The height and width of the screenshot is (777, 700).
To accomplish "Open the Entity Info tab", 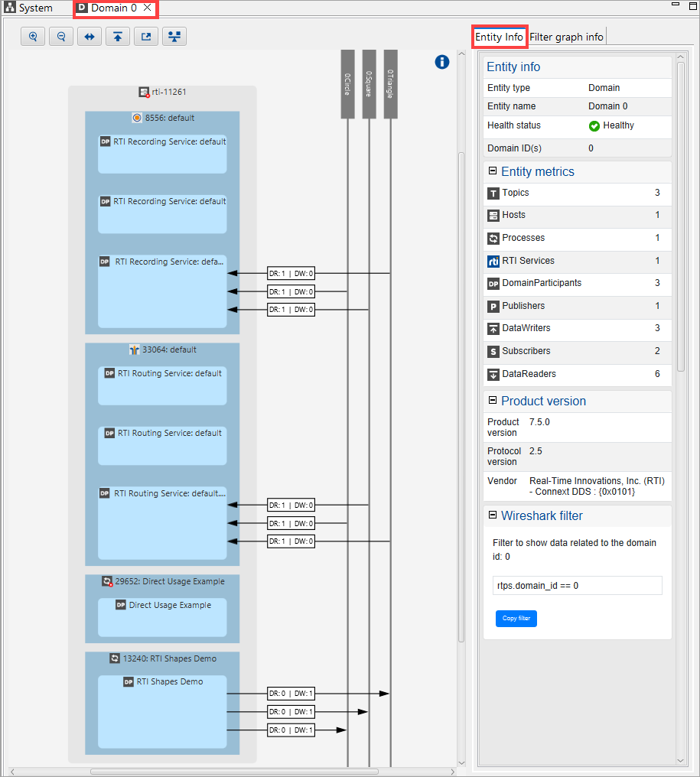I will point(499,37).
